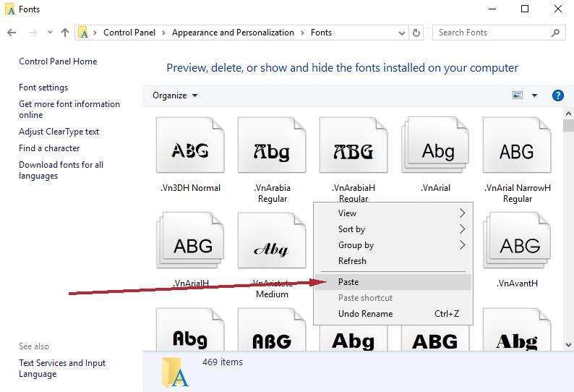Open Download fonts for all languages
574x392 pixels.
61,170
